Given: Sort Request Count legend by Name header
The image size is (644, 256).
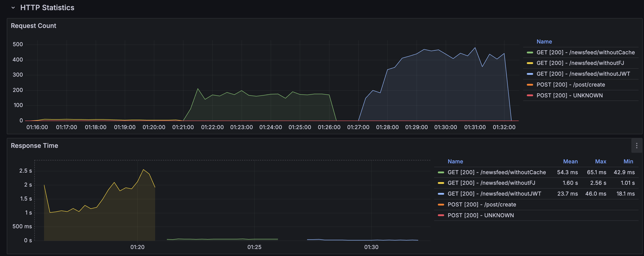Looking at the screenshot, I should (544, 42).
